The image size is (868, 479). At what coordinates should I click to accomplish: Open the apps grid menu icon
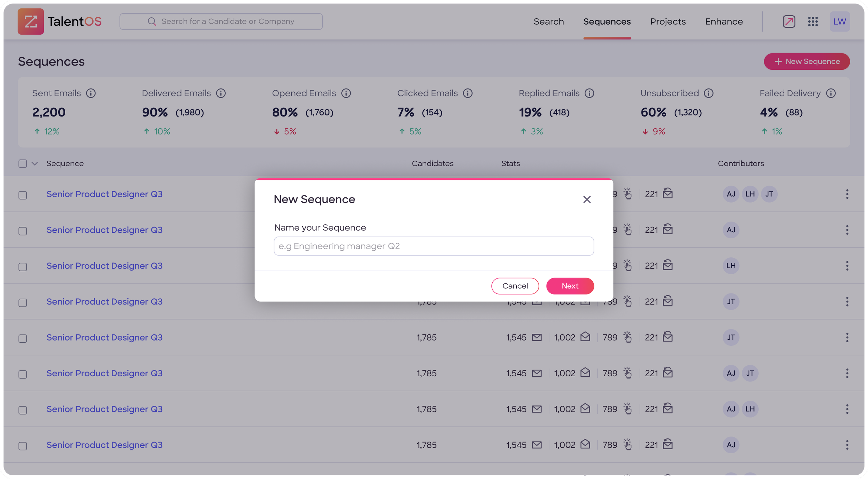coord(813,22)
